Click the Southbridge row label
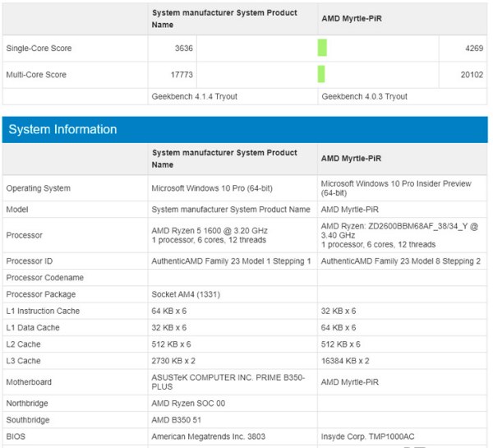The image size is (493, 448). 28,420
